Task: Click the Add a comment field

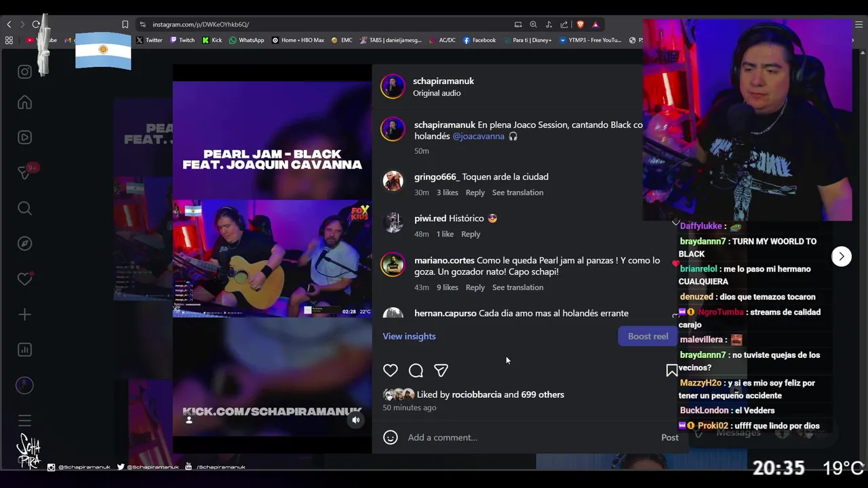Action: (x=529, y=437)
